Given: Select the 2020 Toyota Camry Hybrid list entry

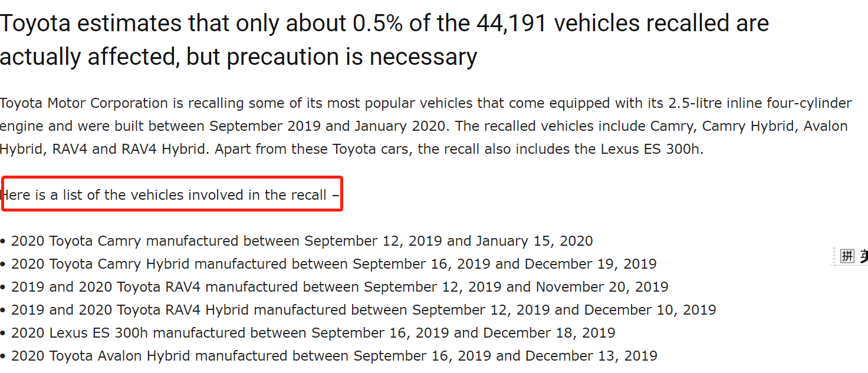Looking at the screenshot, I should (328, 264).
